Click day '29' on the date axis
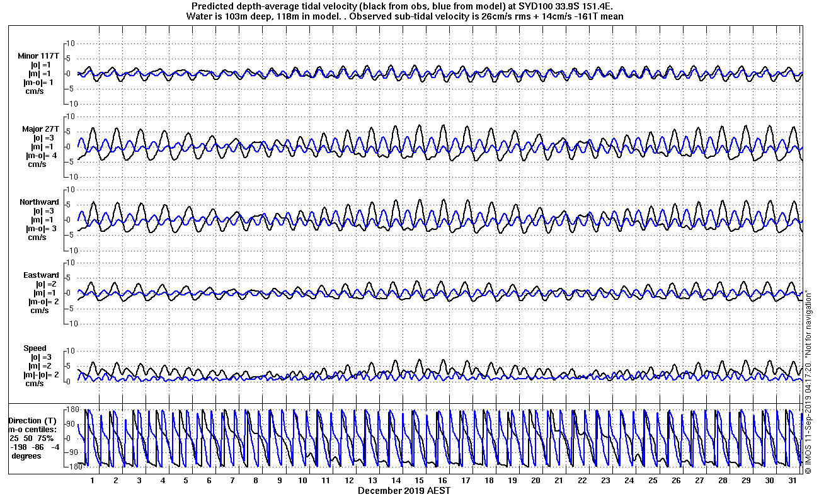 coord(746,481)
